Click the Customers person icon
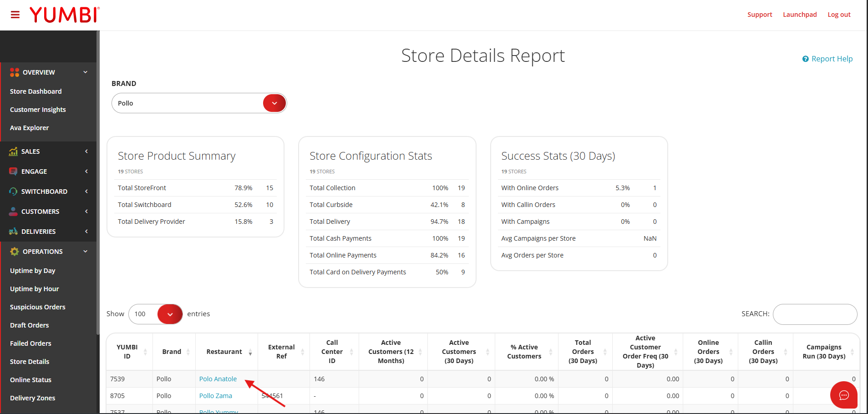 coord(13,212)
